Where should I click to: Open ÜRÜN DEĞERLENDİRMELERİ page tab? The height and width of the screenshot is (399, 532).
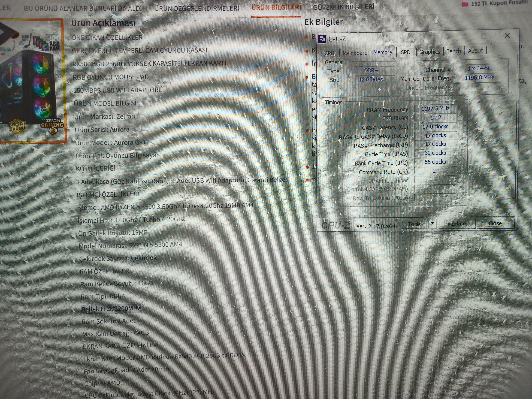pyautogui.click(x=197, y=8)
